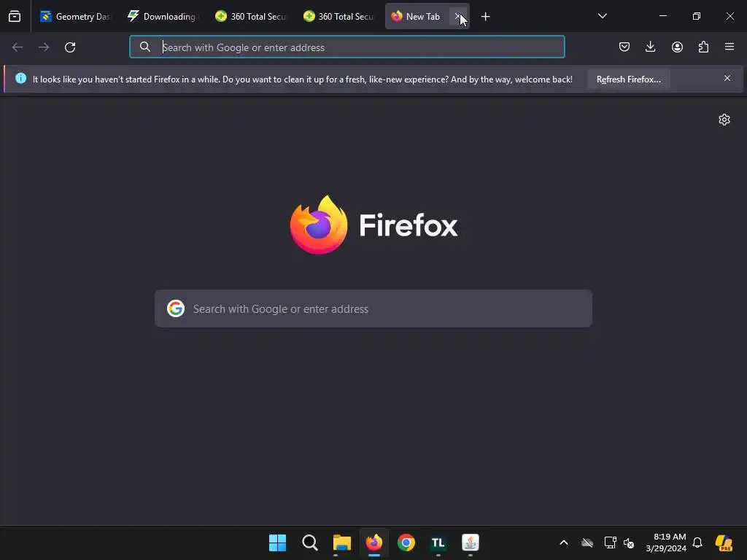This screenshot has height=560, width=747.
Task: Focus the Google search box on page
Action: pyautogui.click(x=373, y=308)
